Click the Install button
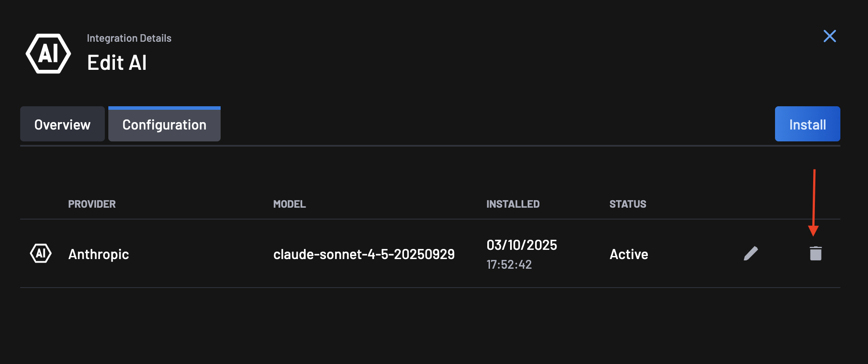Image resolution: width=868 pixels, height=364 pixels. coord(807,124)
